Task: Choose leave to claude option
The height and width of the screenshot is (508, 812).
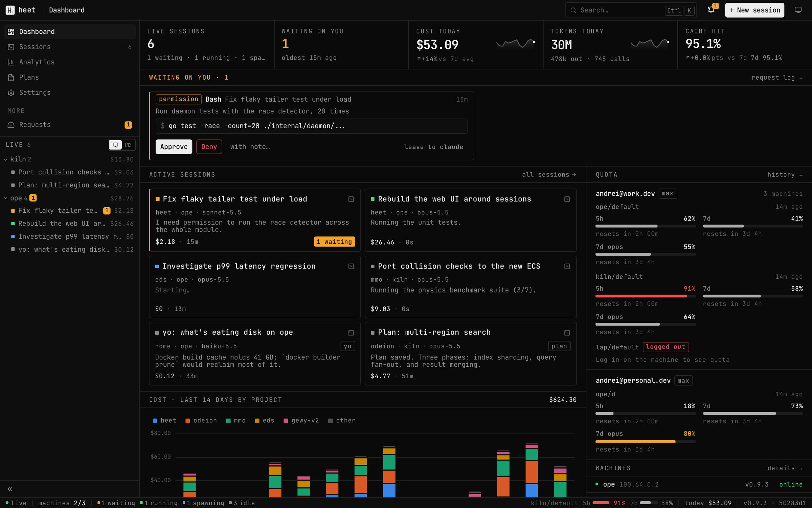Action: [433, 147]
